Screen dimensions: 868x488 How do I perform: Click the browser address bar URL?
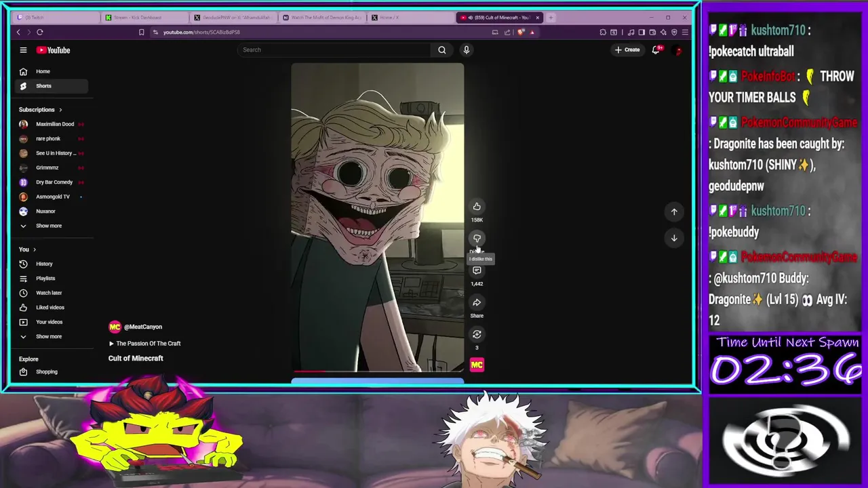click(201, 32)
